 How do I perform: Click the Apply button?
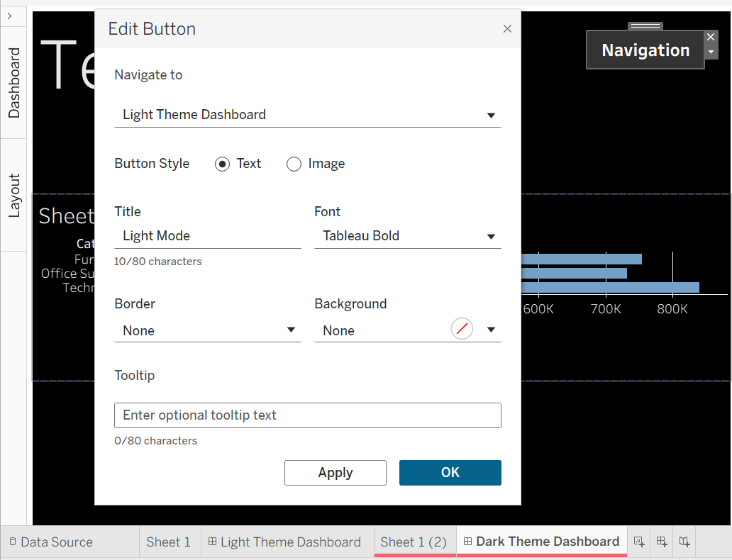[335, 473]
